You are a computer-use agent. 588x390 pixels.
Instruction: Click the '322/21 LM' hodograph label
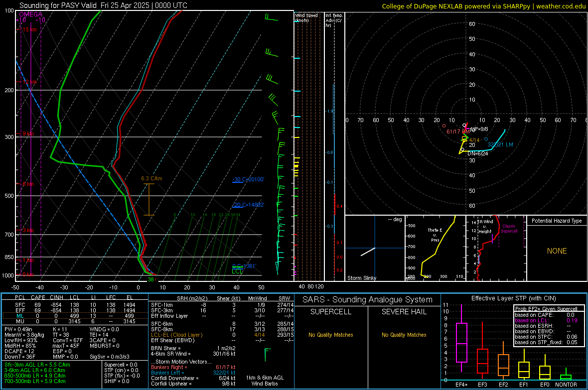point(500,144)
